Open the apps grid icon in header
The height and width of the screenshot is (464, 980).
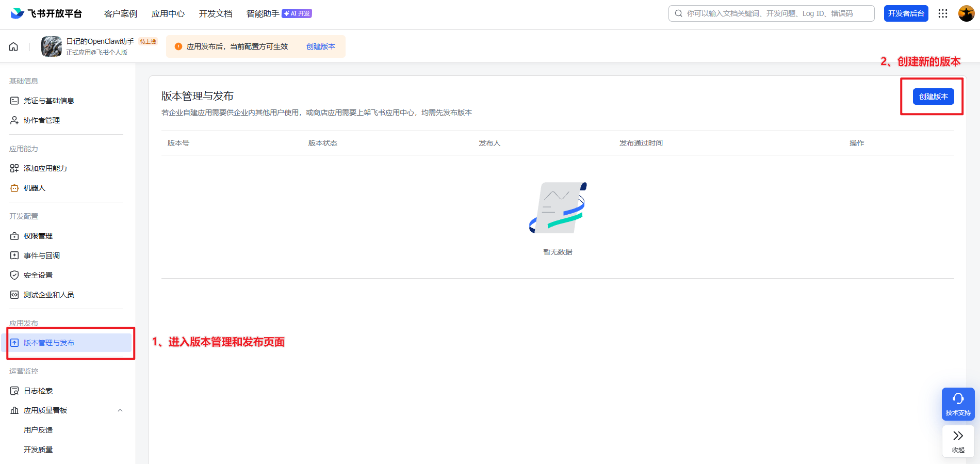tap(943, 13)
